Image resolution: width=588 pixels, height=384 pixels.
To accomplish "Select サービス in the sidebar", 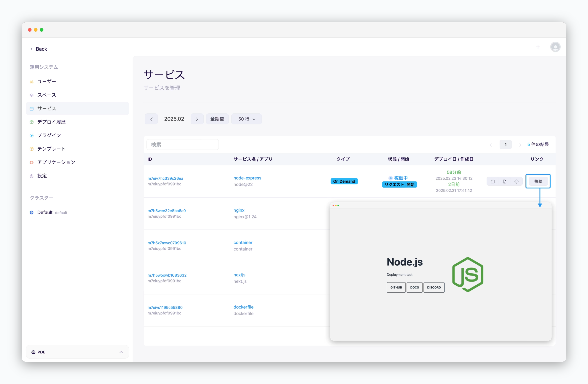I will point(77,108).
